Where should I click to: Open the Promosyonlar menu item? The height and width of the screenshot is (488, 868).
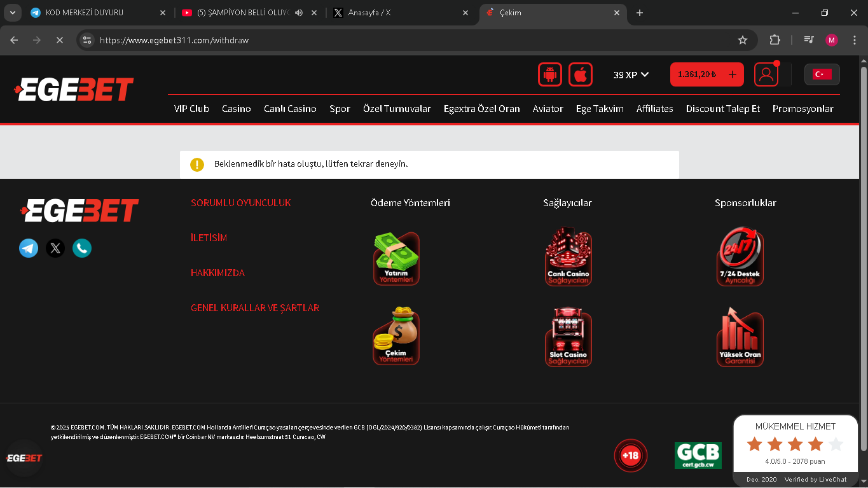(x=803, y=109)
